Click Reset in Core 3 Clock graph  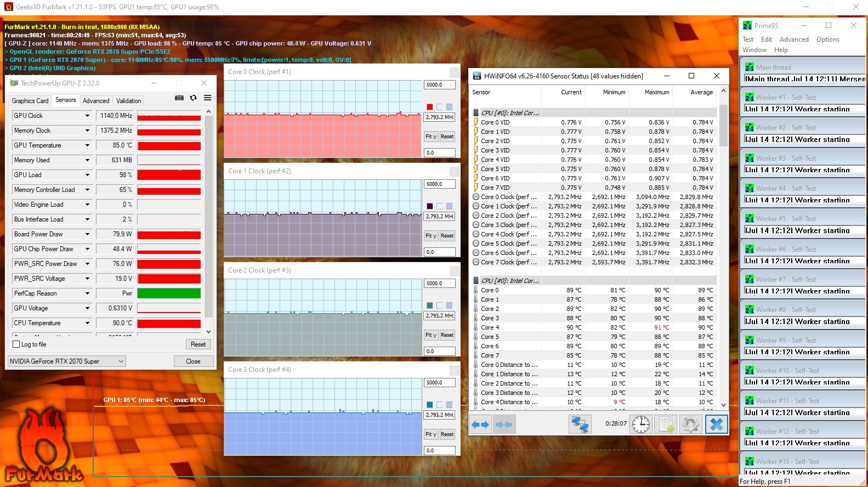point(447,434)
